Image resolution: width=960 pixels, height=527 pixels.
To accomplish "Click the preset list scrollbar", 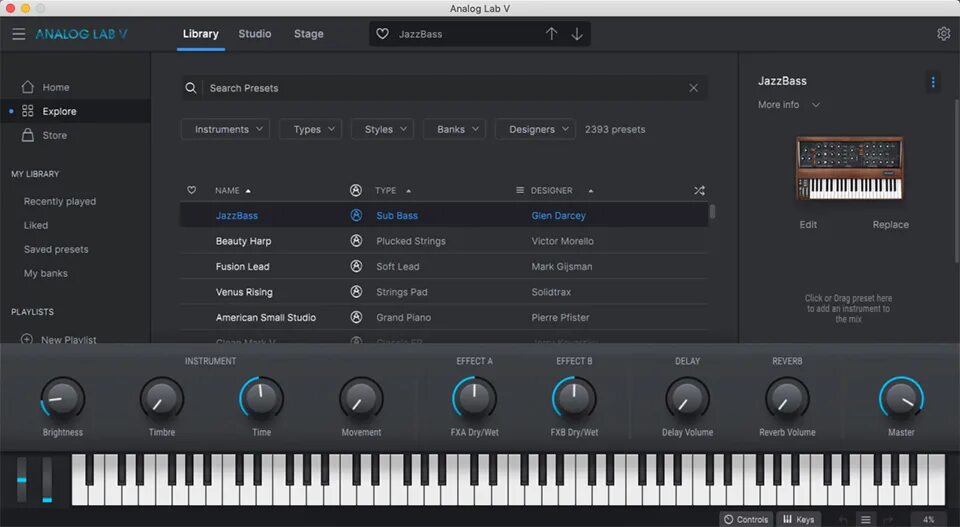I will tap(712, 212).
